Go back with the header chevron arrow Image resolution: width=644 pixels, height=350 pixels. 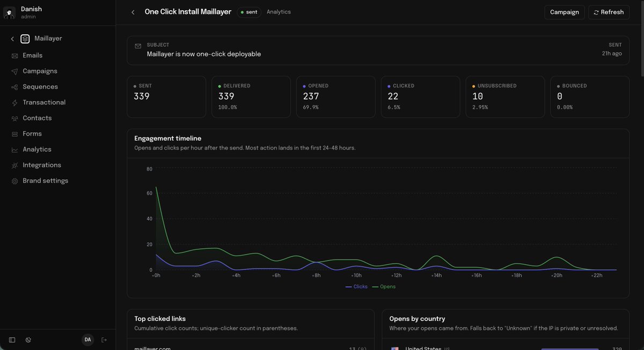click(133, 12)
